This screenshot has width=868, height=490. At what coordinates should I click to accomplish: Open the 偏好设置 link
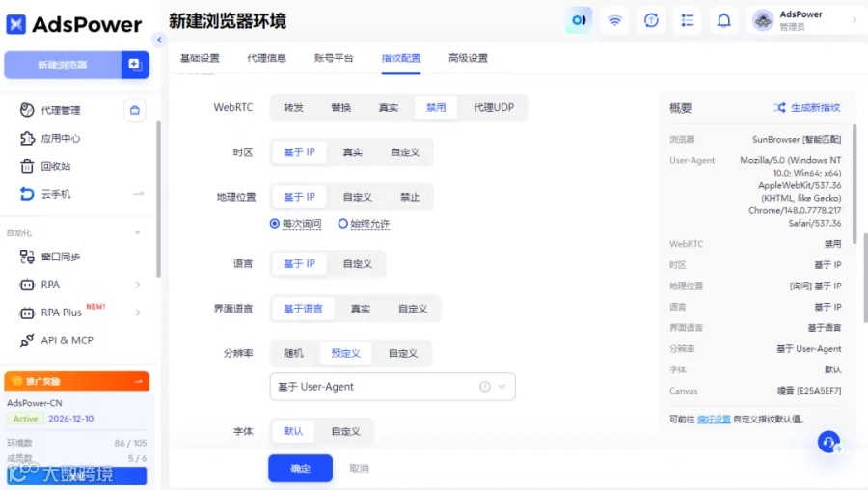tap(714, 420)
